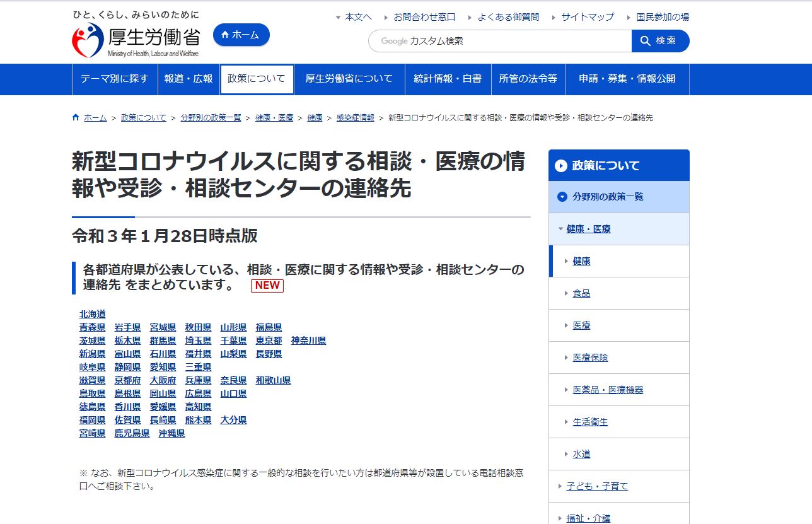The height and width of the screenshot is (524, 812).
Task: Open 厚生労働省について menu
Action: click(x=349, y=79)
